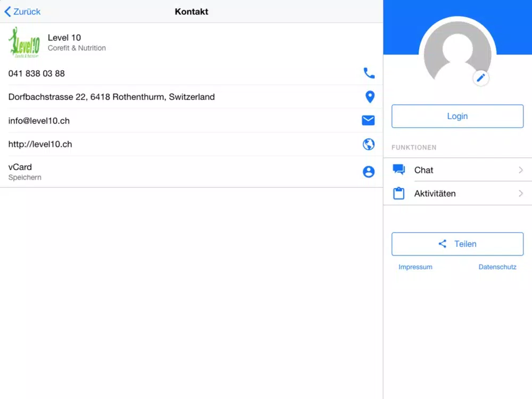This screenshot has height=399, width=532.
Task: Expand Chat using its chevron arrow
Action: (521, 170)
